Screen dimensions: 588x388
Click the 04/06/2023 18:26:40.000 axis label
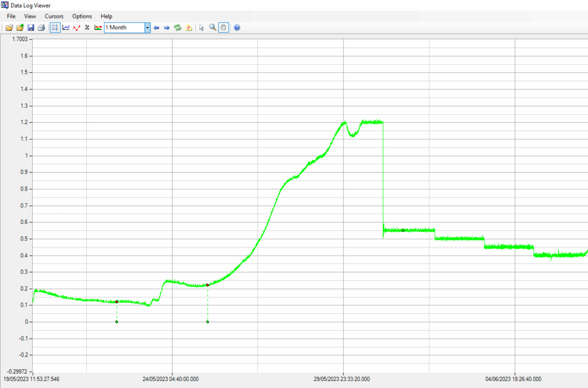pyautogui.click(x=513, y=379)
